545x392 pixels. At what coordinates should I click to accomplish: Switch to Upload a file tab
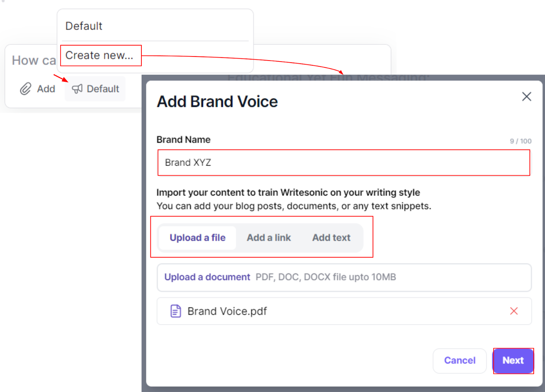198,238
